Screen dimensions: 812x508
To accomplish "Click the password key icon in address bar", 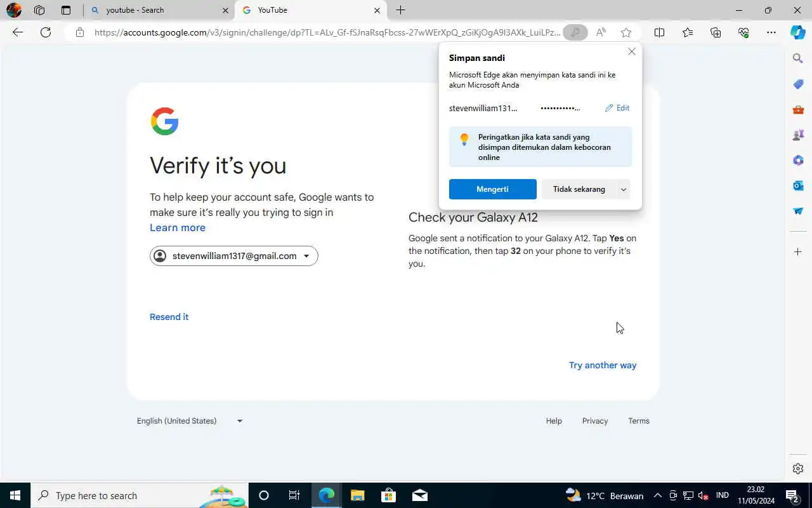I will point(575,32).
